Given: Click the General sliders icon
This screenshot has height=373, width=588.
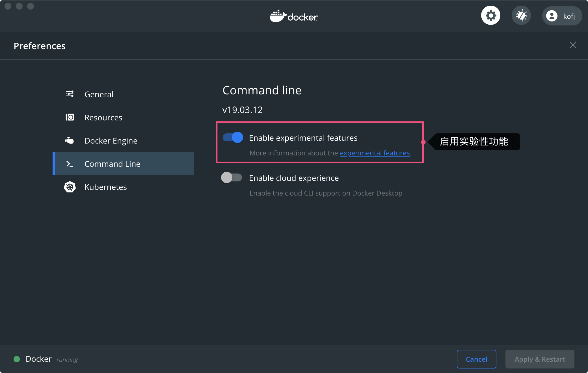Looking at the screenshot, I should click(70, 94).
